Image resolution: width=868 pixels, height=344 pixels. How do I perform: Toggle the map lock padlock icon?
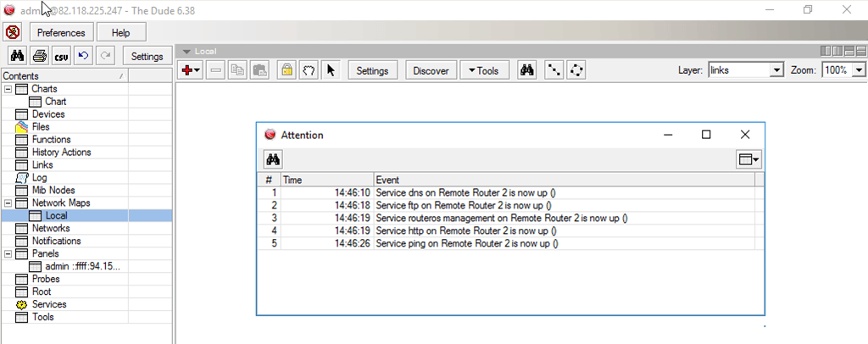point(287,71)
